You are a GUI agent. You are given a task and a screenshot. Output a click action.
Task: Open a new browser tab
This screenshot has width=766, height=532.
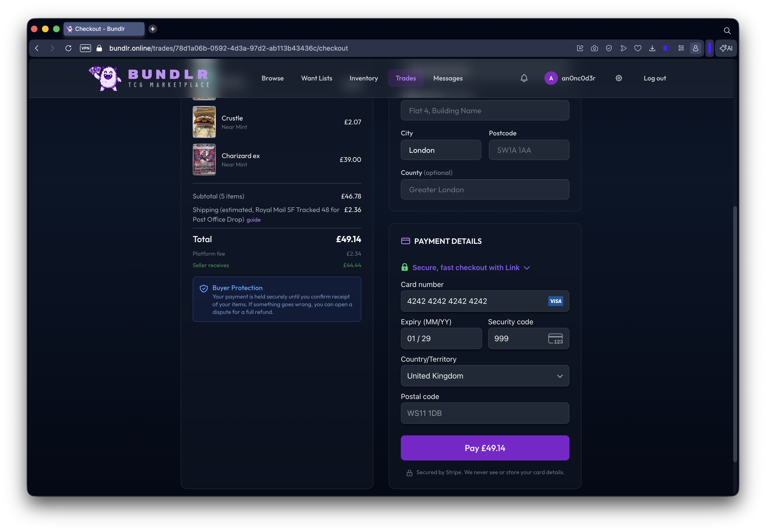pyautogui.click(x=153, y=29)
